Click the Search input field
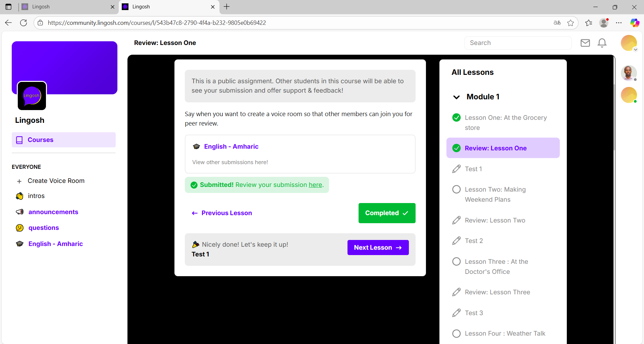This screenshot has width=644, height=344. 518,43
